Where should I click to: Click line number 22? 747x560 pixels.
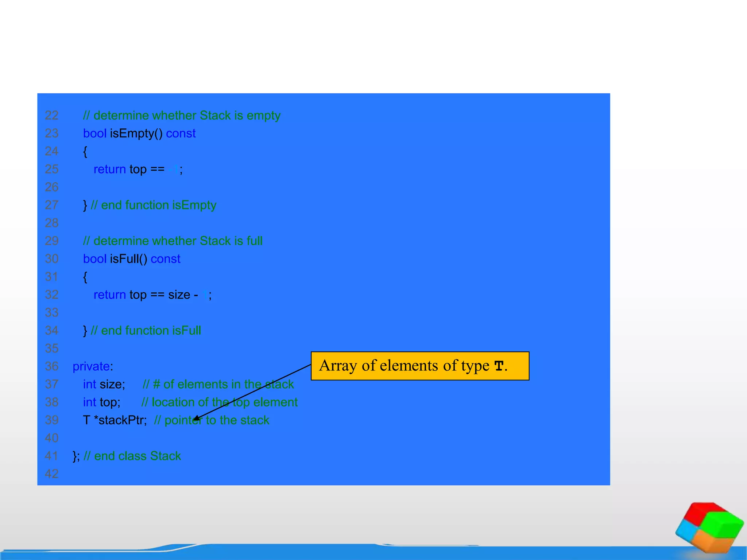[51, 116]
